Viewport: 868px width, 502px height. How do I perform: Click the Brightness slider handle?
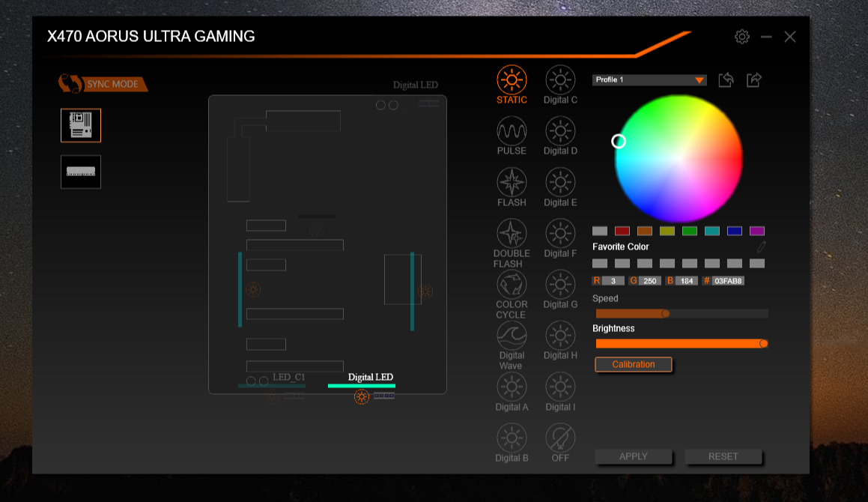763,343
